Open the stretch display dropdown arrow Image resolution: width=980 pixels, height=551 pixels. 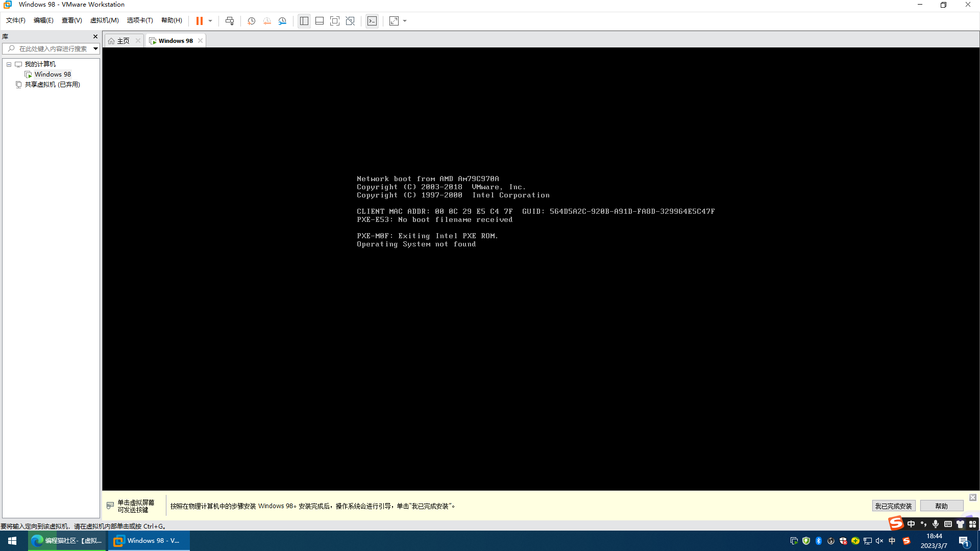tap(405, 21)
